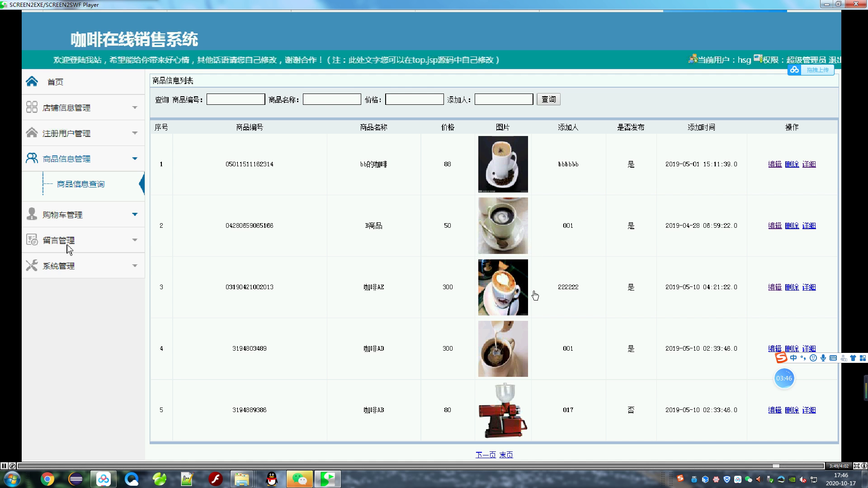Screen dimensions: 868x488
Task: Click the 咖啡AB red grinder image
Action: click(x=503, y=410)
